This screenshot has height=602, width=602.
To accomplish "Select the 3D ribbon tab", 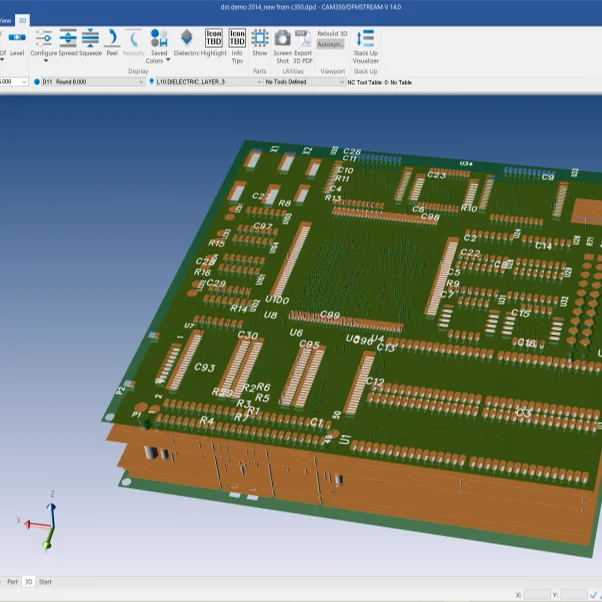I will (x=23, y=20).
